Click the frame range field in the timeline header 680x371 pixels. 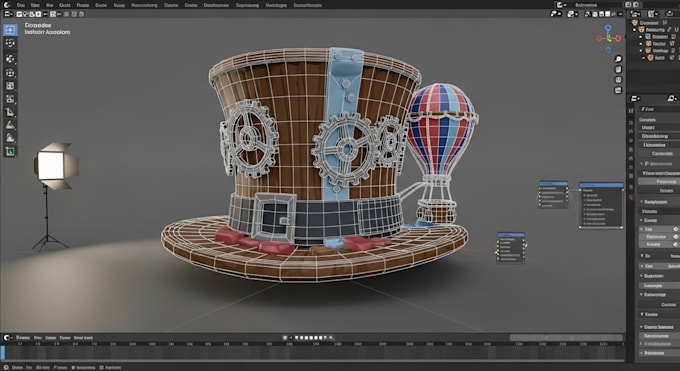pyautogui.click(x=566, y=338)
